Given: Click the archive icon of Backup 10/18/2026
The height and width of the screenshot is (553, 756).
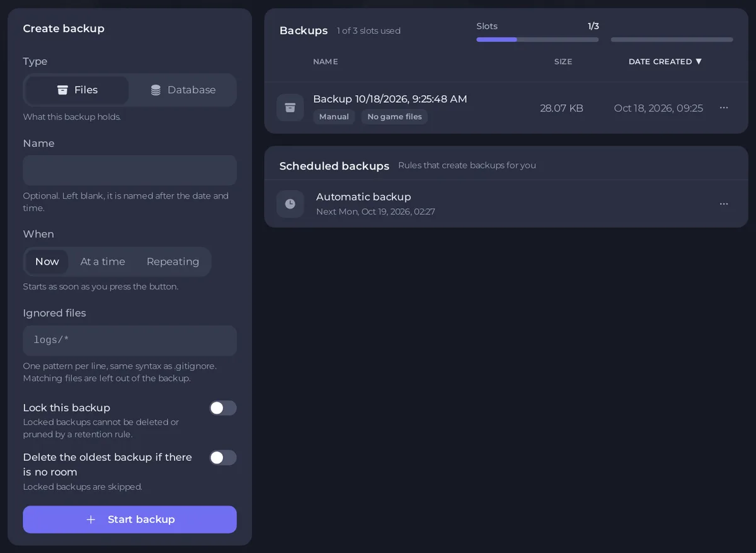Looking at the screenshot, I should (x=290, y=108).
